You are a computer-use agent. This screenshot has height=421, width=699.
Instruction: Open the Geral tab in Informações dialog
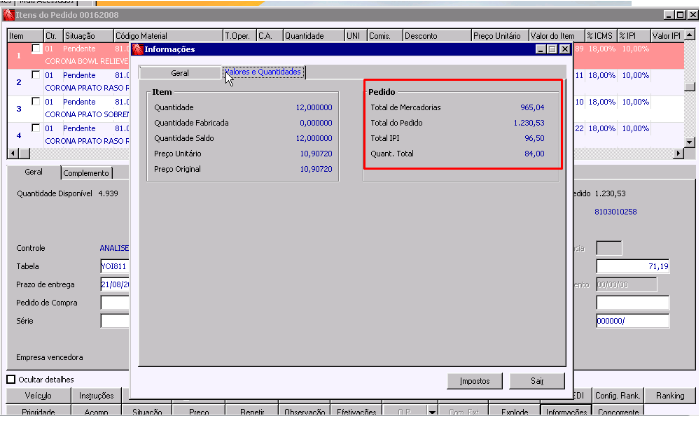click(180, 73)
